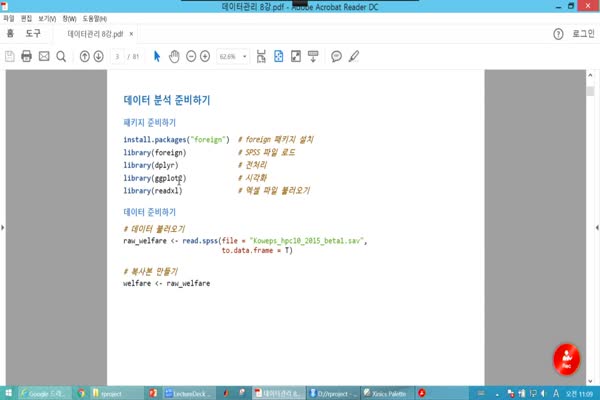Image resolution: width=600 pixels, height=400 pixels.
Task: Click the page number input field
Action: point(118,56)
